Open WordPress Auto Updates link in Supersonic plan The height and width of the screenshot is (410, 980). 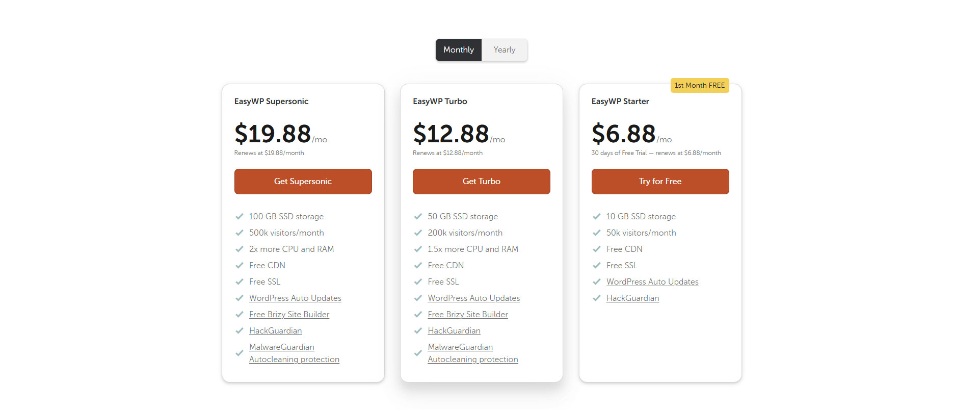pyautogui.click(x=295, y=298)
